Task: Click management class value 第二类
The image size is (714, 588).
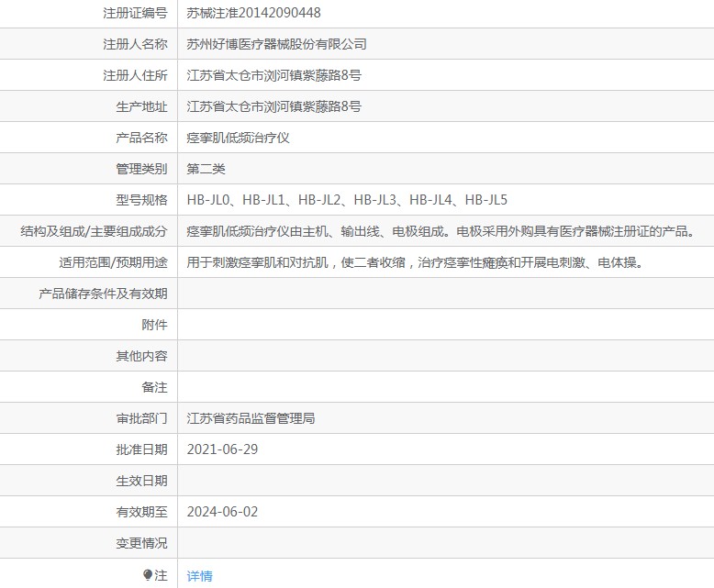Action: tap(206, 169)
